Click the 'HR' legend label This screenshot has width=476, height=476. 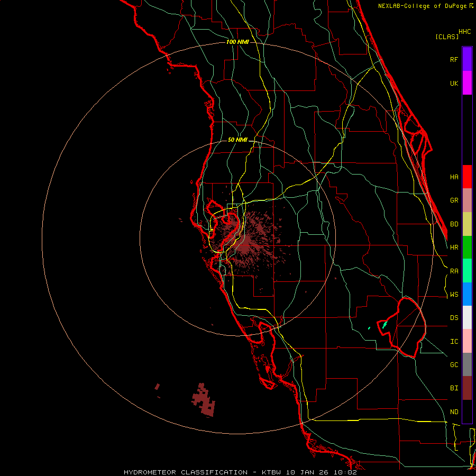pyautogui.click(x=454, y=248)
